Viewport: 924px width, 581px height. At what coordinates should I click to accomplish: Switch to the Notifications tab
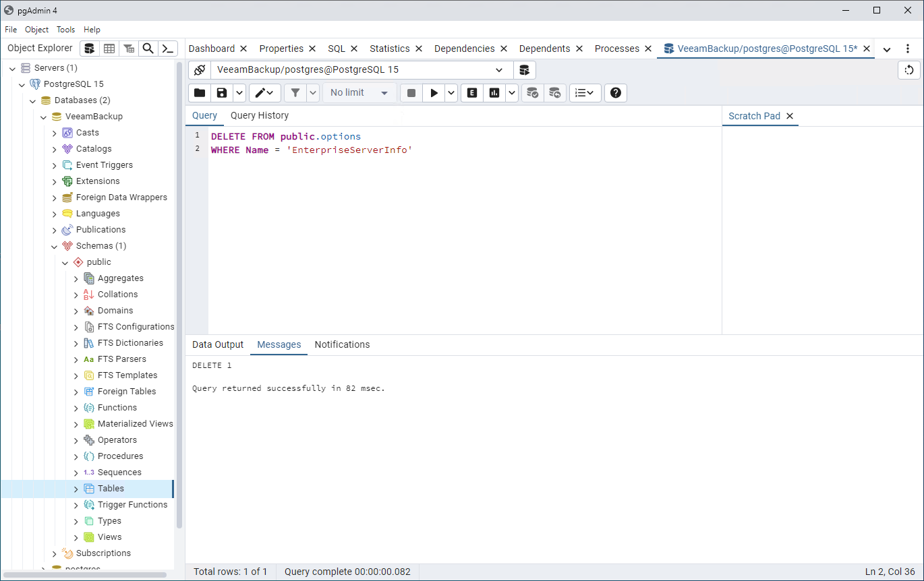click(342, 344)
